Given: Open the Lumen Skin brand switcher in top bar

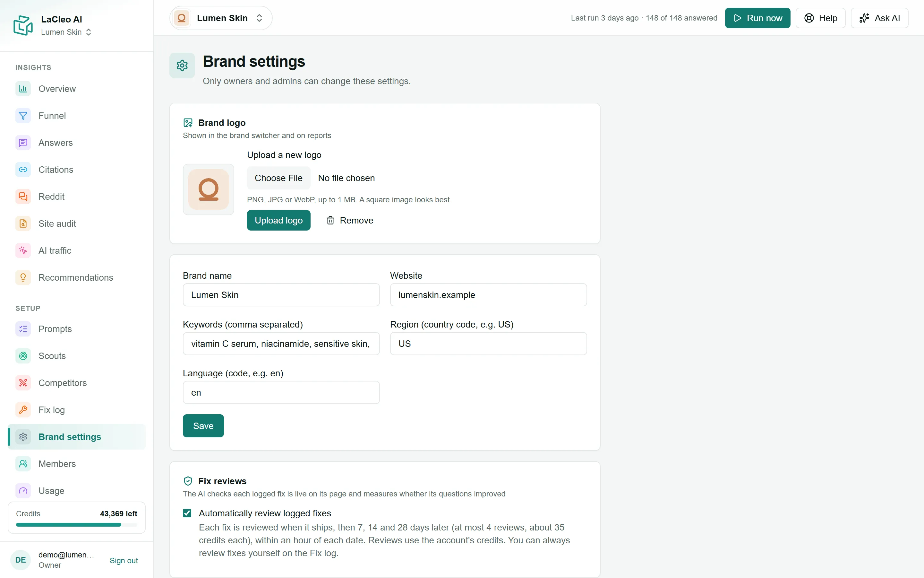Looking at the screenshot, I should coord(221,18).
